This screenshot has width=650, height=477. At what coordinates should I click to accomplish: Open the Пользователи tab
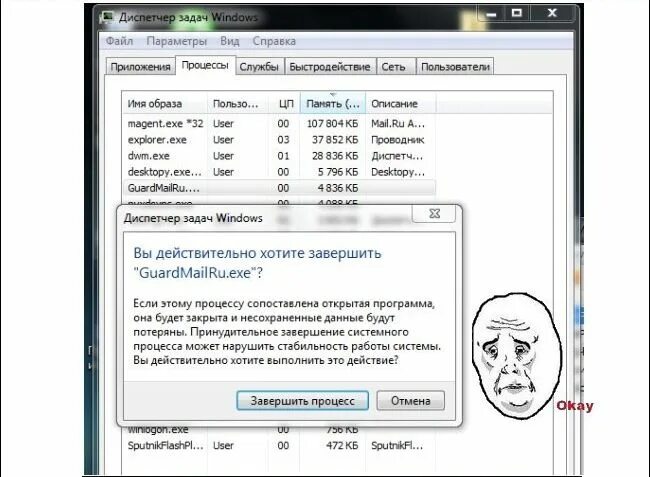coord(455,67)
